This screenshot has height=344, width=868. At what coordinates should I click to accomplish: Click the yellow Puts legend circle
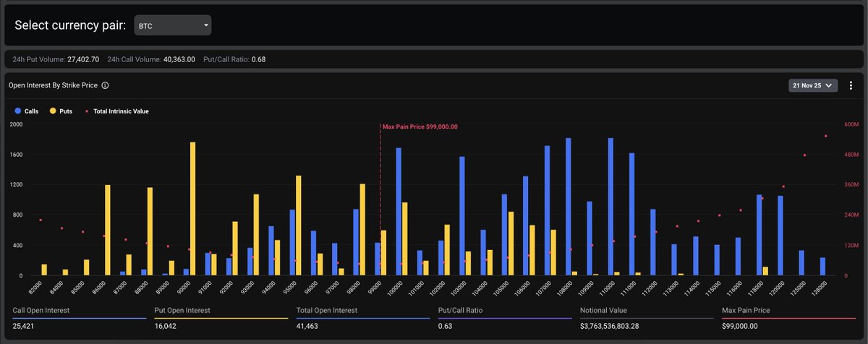coord(53,111)
